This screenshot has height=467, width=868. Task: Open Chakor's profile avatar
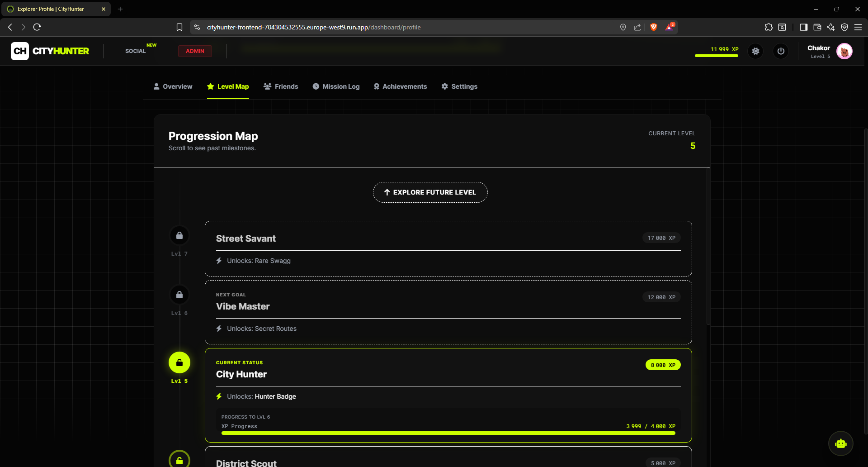[x=844, y=51]
